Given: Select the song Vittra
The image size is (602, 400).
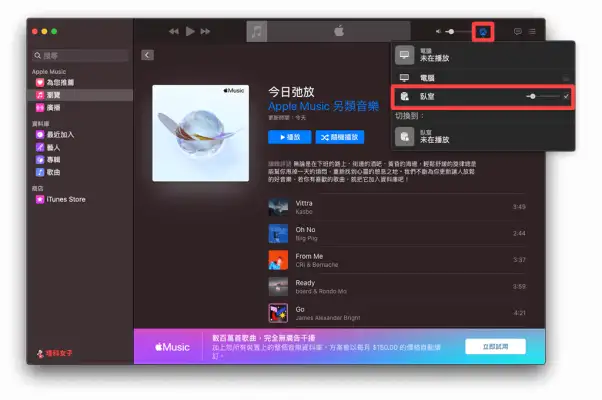Looking at the screenshot, I should pos(397,207).
